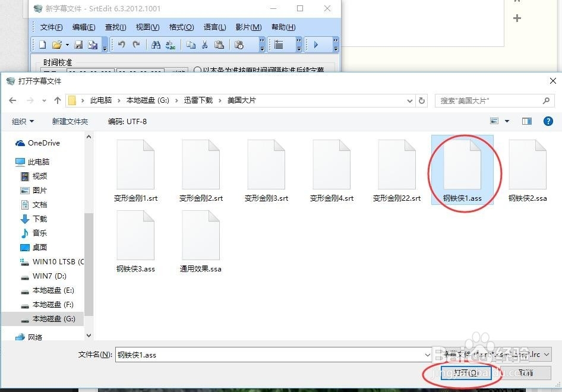Open the 格式(O) menu

pos(181,27)
